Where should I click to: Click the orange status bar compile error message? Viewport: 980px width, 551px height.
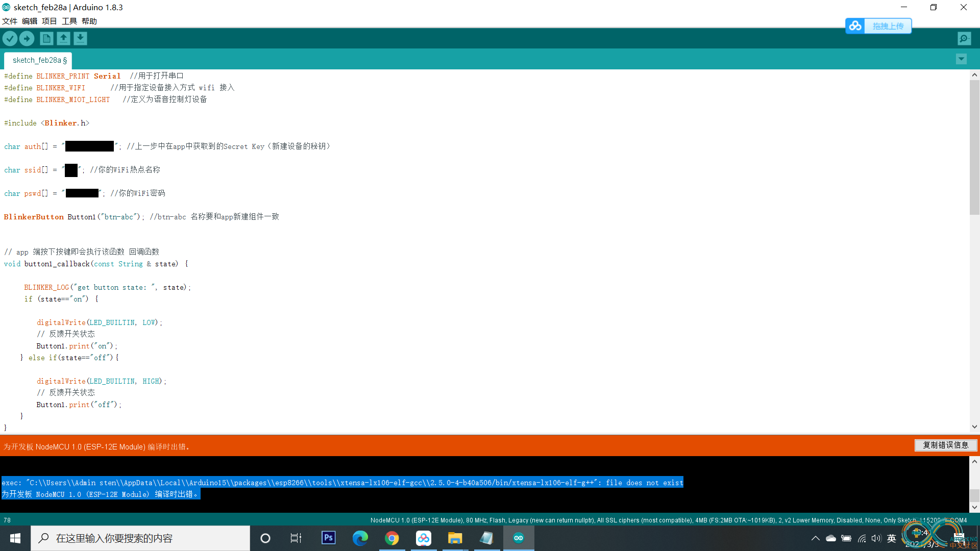(97, 446)
